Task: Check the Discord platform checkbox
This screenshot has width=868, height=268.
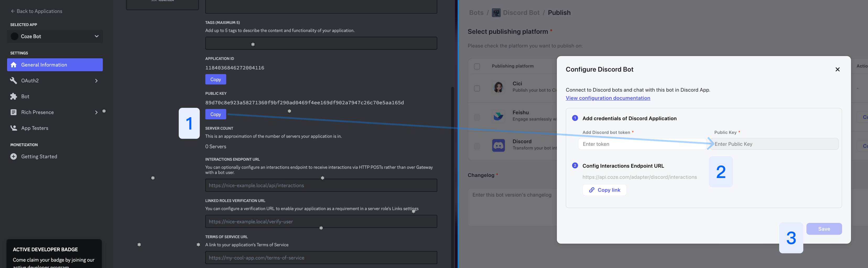Action: (x=477, y=146)
